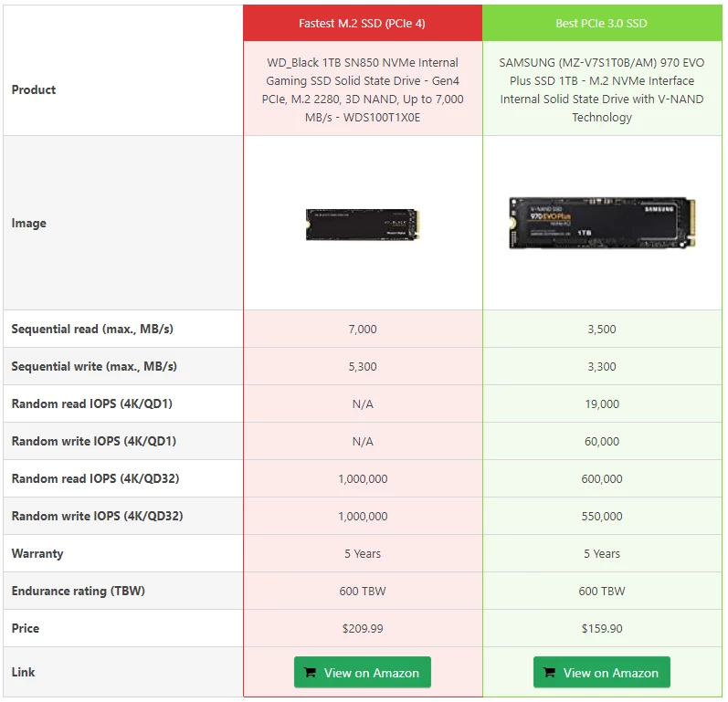The width and height of the screenshot is (728, 702).
Task: Click N/A in Random read IOPS QD1 row
Action: tap(363, 404)
